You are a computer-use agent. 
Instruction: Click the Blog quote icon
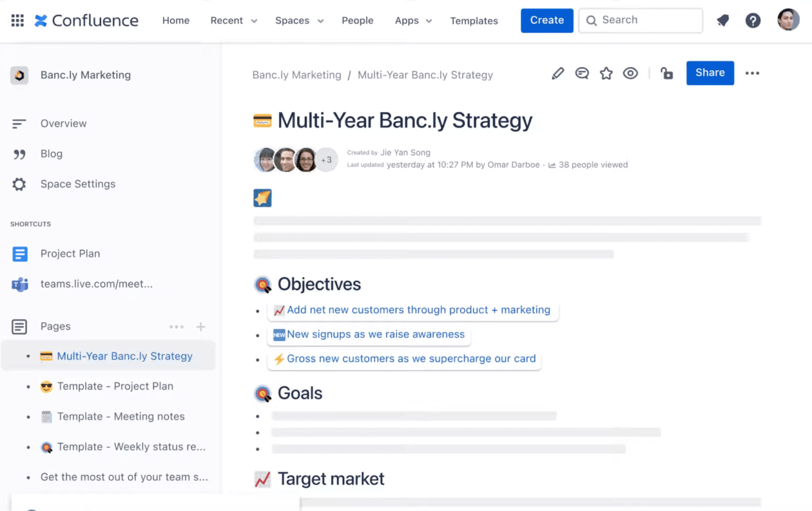(x=19, y=154)
